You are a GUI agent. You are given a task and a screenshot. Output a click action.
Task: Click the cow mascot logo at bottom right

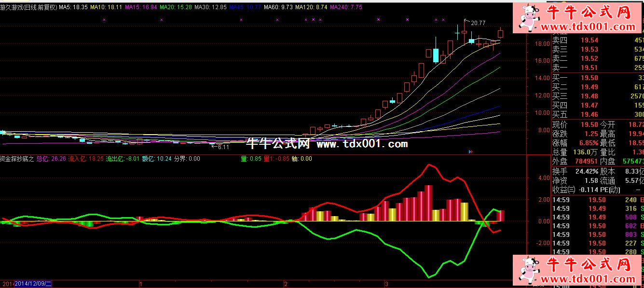point(529,270)
